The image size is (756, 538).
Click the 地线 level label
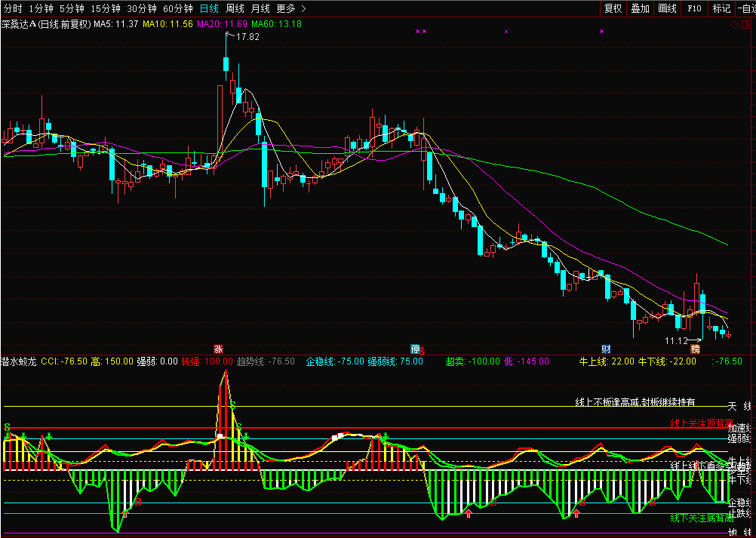739,533
